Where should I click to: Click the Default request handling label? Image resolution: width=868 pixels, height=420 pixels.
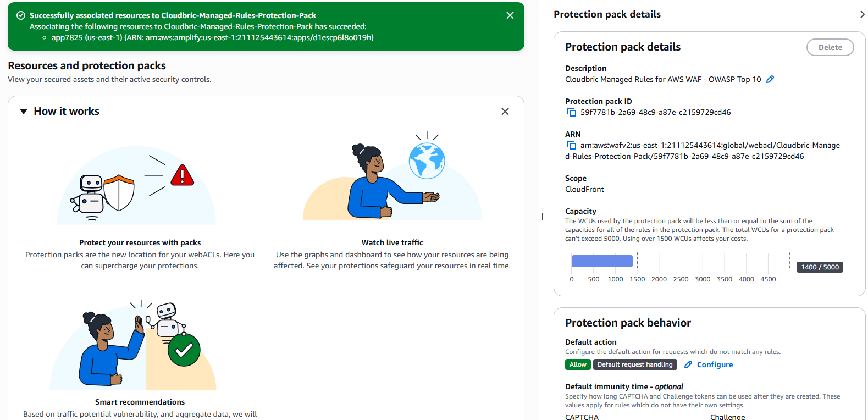tap(634, 364)
